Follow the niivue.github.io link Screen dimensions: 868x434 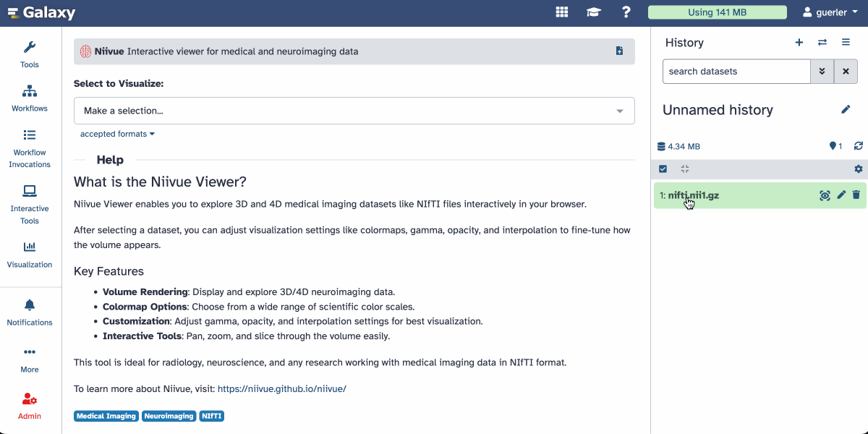281,388
